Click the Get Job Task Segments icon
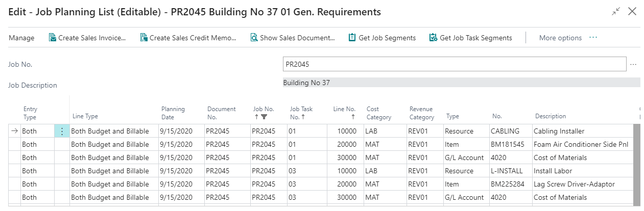644x211 pixels. 433,38
